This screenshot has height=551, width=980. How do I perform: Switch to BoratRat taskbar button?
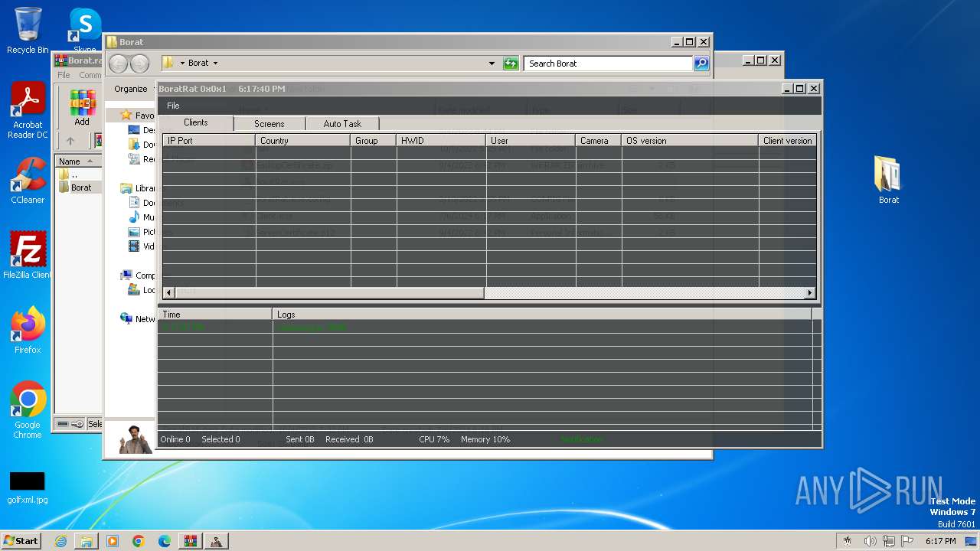click(x=217, y=541)
